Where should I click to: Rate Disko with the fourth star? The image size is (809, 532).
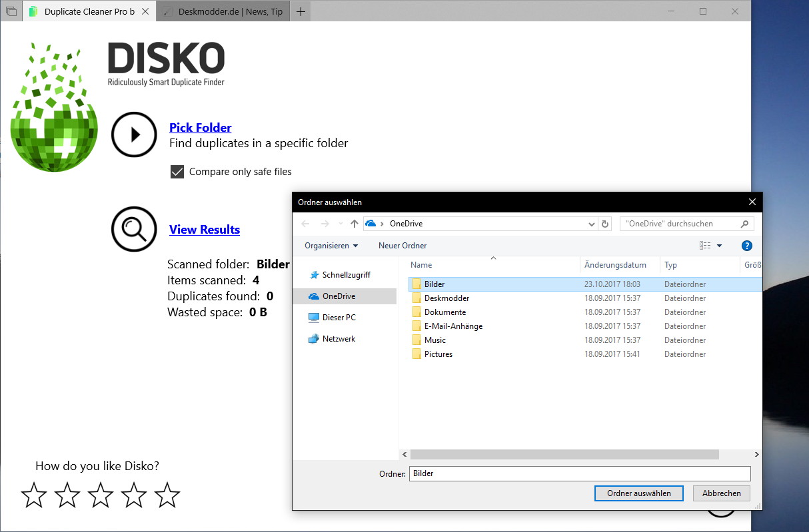134,495
